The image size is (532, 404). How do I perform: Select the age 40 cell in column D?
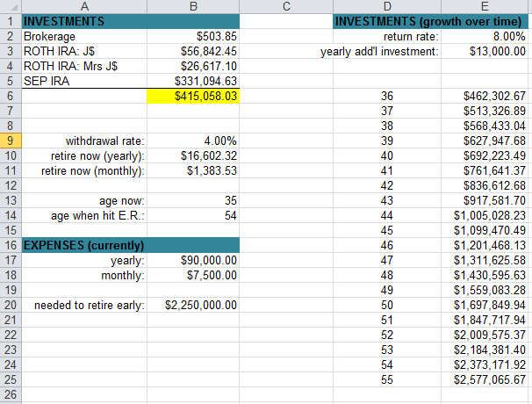click(387, 155)
